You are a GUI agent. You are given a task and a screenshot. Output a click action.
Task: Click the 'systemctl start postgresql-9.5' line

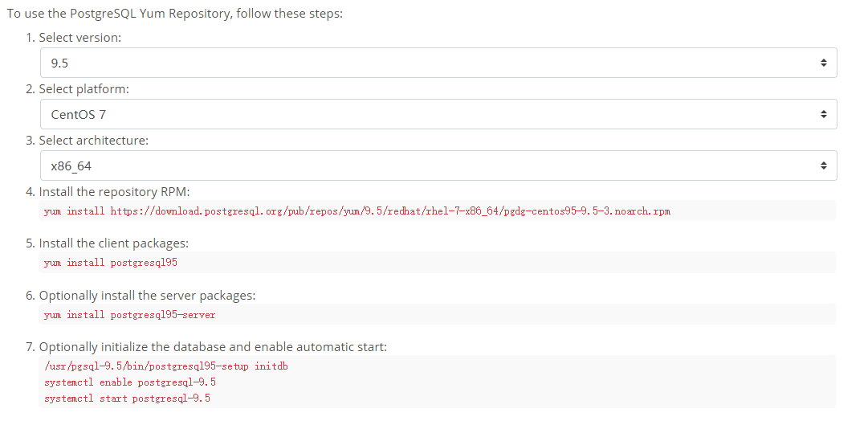tap(127, 399)
